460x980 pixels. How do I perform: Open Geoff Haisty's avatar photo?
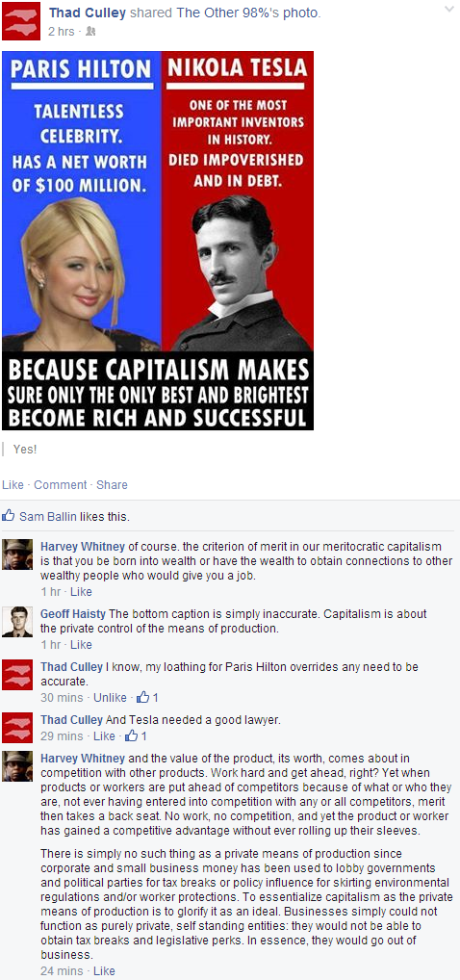pyautogui.click(x=17, y=621)
